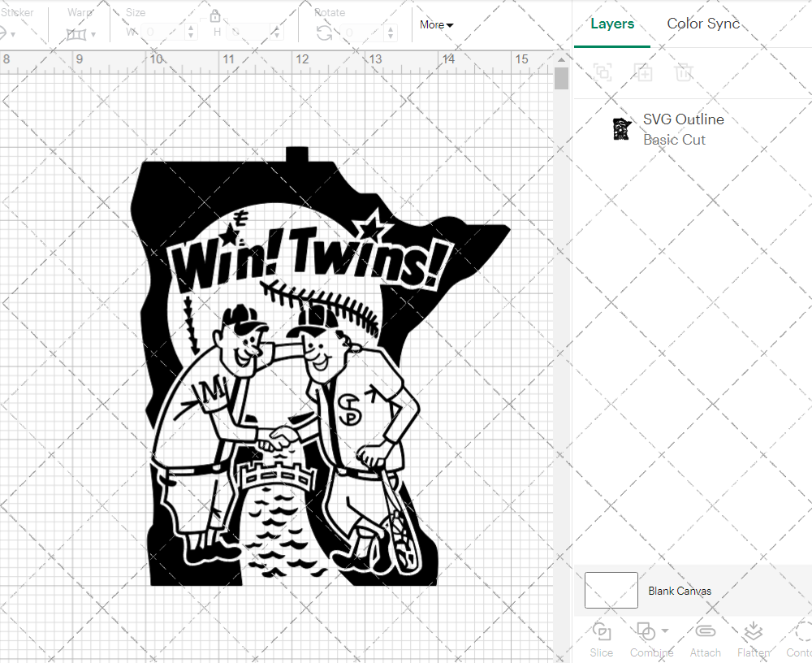Click the Attach tool

pyautogui.click(x=705, y=640)
